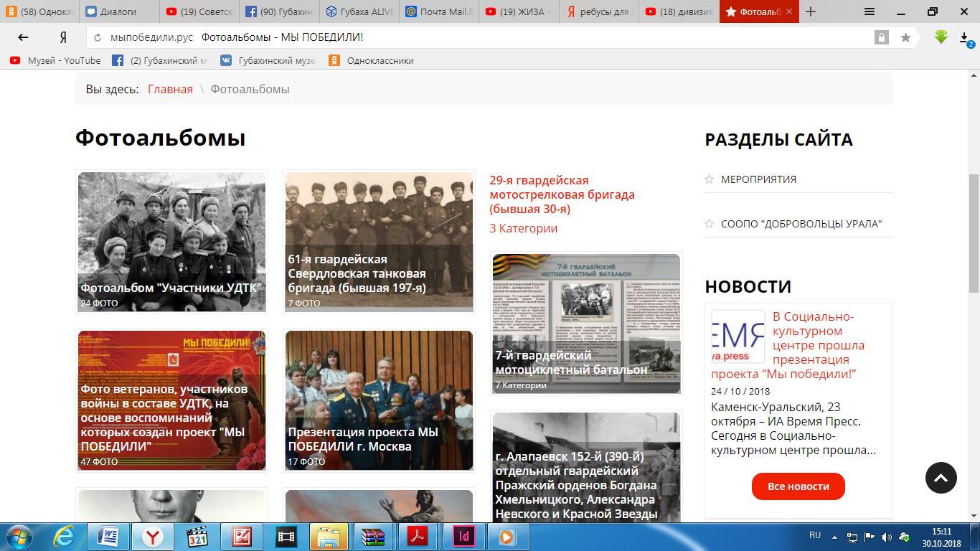Open Internet Explorer from taskbar
The image size is (980, 551).
click(x=65, y=537)
